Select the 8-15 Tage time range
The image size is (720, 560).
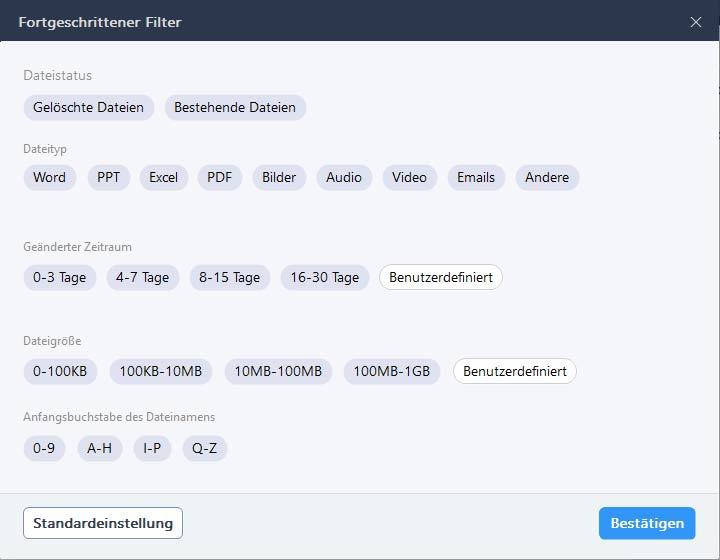coord(230,278)
